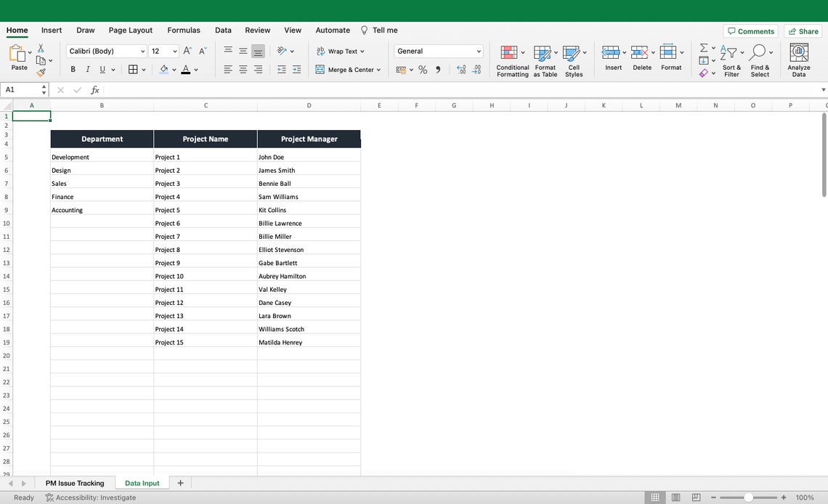Click the Name Box showing A1

tap(22, 89)
